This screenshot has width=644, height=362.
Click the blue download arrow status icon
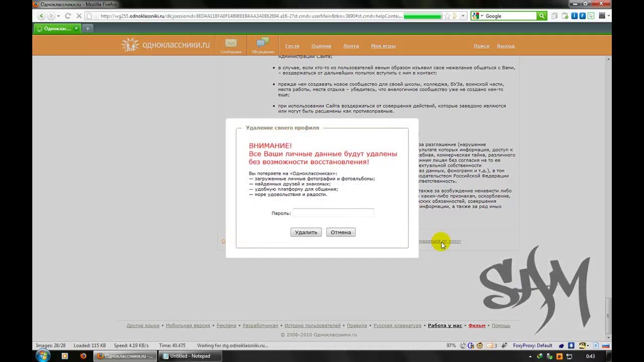tap(571, 345)
